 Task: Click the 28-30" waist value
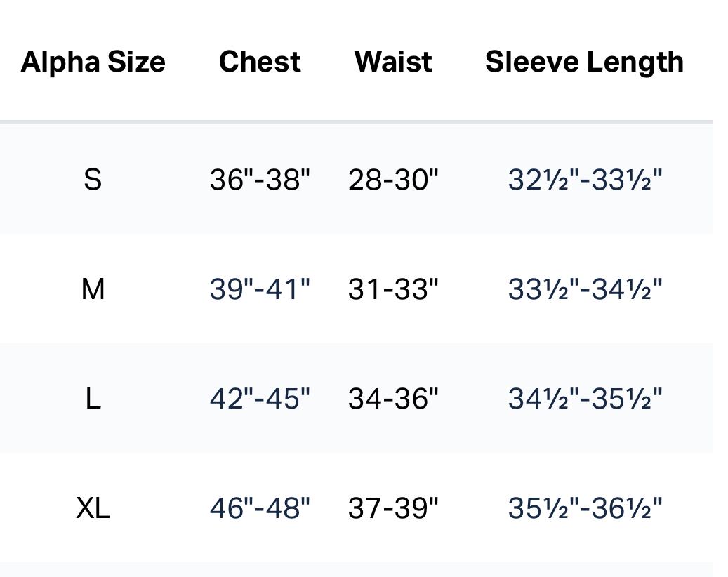(x=393, y=180)
